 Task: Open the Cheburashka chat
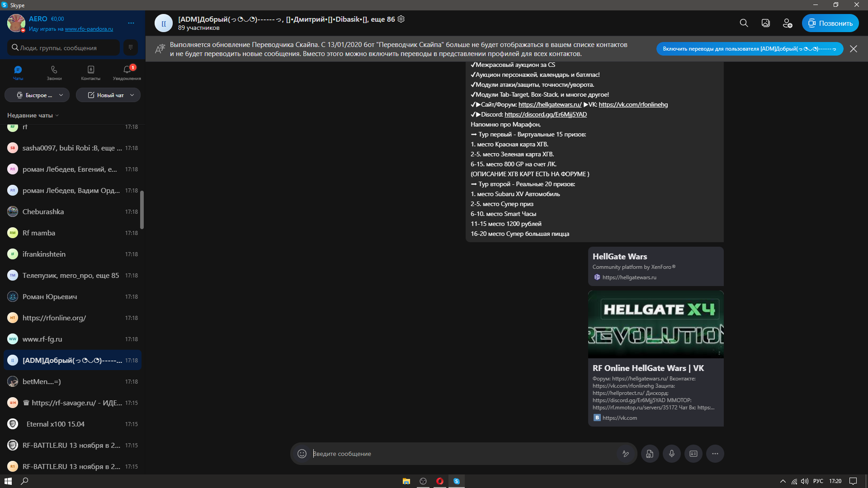[72, 211]
